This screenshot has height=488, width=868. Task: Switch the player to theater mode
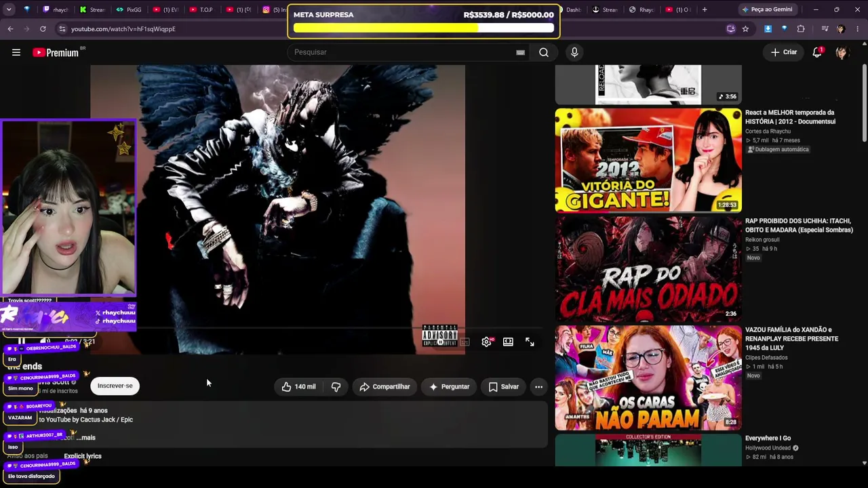click(508, 342)
